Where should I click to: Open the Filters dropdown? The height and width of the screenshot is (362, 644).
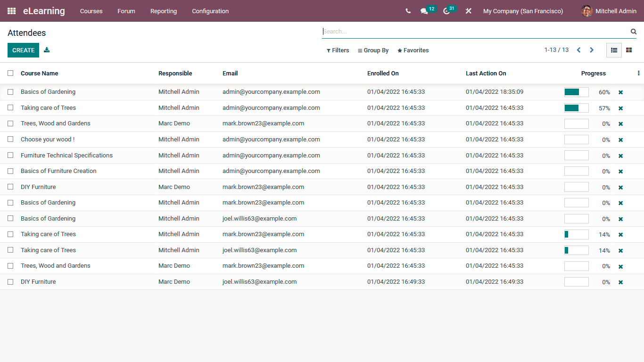point(338,50)
